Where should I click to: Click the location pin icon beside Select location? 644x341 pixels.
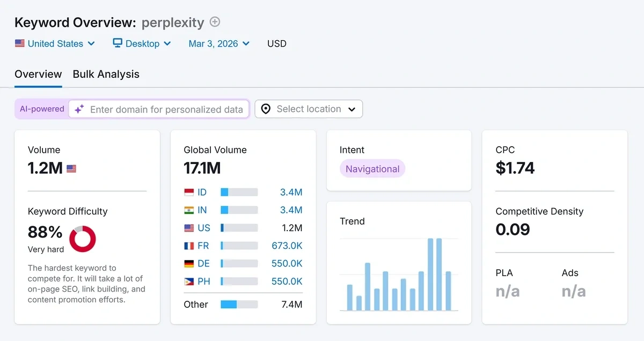266,109
